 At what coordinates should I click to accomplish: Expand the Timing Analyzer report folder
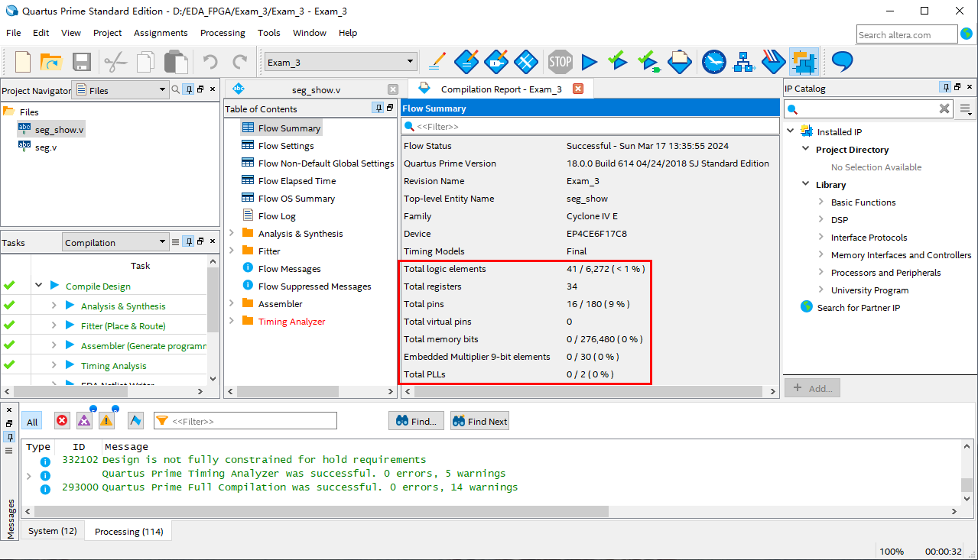[x=232, y=321]
